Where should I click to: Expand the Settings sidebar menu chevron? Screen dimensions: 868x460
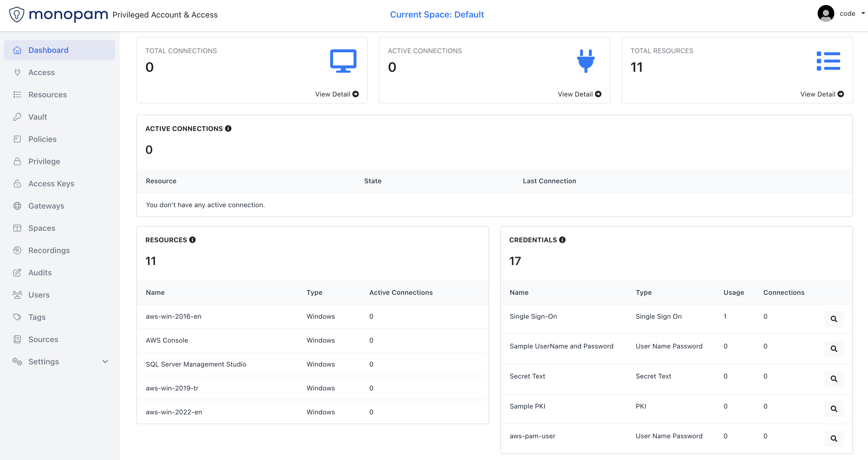point(105,362)
